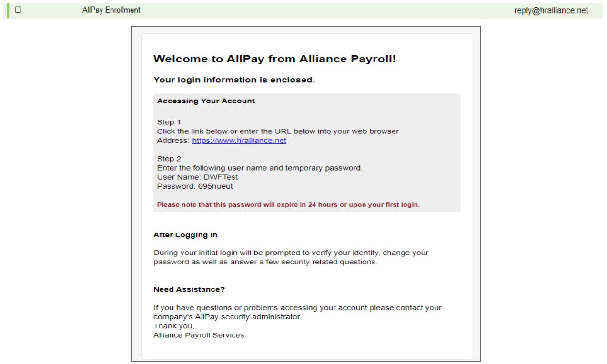Open the AllPay Enrollment email subject
607x364 pixels.
click(111, 10)
